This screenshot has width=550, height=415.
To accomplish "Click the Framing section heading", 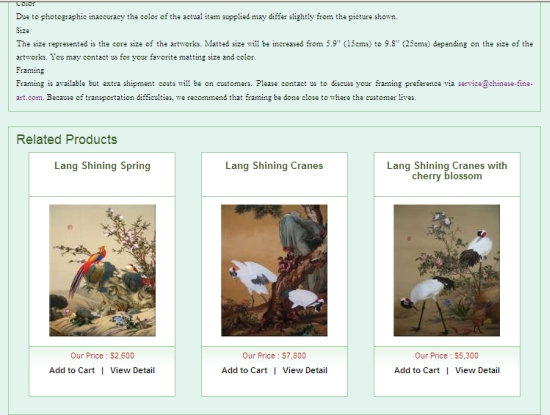I will coord(30,71).
